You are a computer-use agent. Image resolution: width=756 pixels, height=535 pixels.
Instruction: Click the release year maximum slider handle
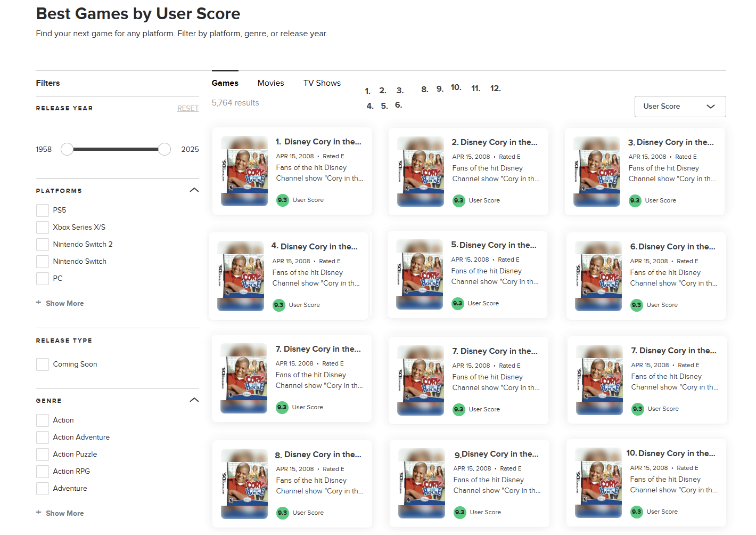click(x=165, y=149)
